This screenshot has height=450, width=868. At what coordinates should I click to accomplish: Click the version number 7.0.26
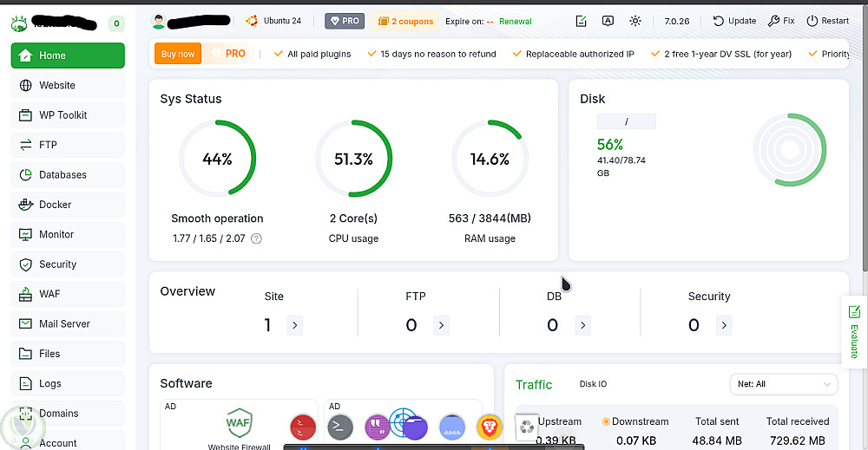(x=677, y=21)
